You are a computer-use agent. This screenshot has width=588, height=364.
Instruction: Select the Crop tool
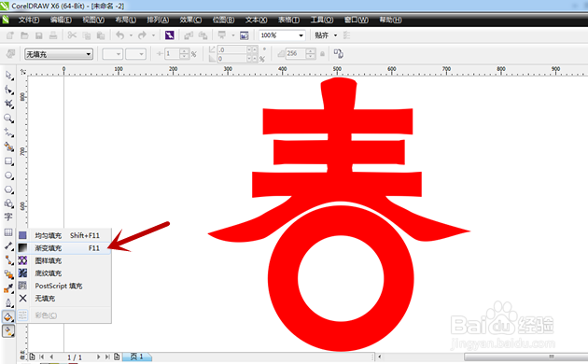click(x=8, y=105)
